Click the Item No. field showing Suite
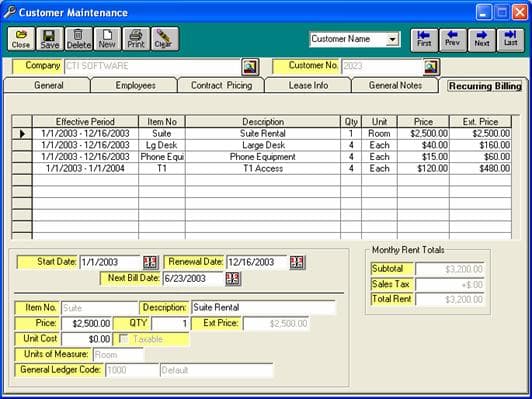 (x=99, y=308)
